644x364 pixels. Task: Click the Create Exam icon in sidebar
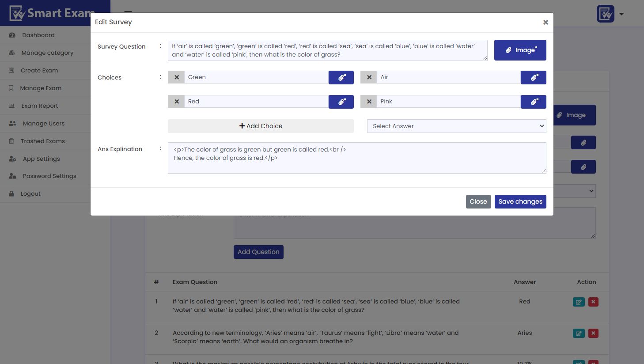pos(11,70)
